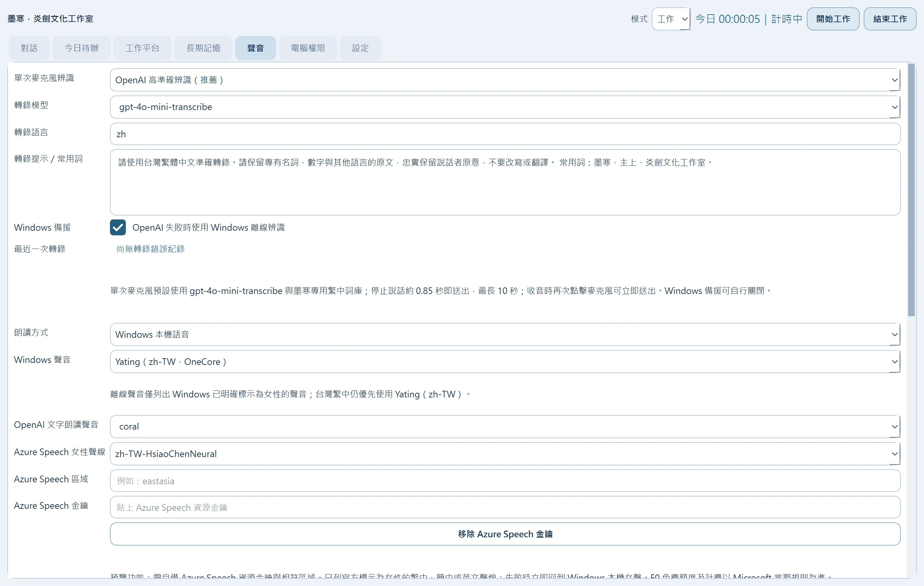Viewport: 924px width, 586px height.
Task: Click the Azure Speech 區域 input field
Action: pos(505,480)
